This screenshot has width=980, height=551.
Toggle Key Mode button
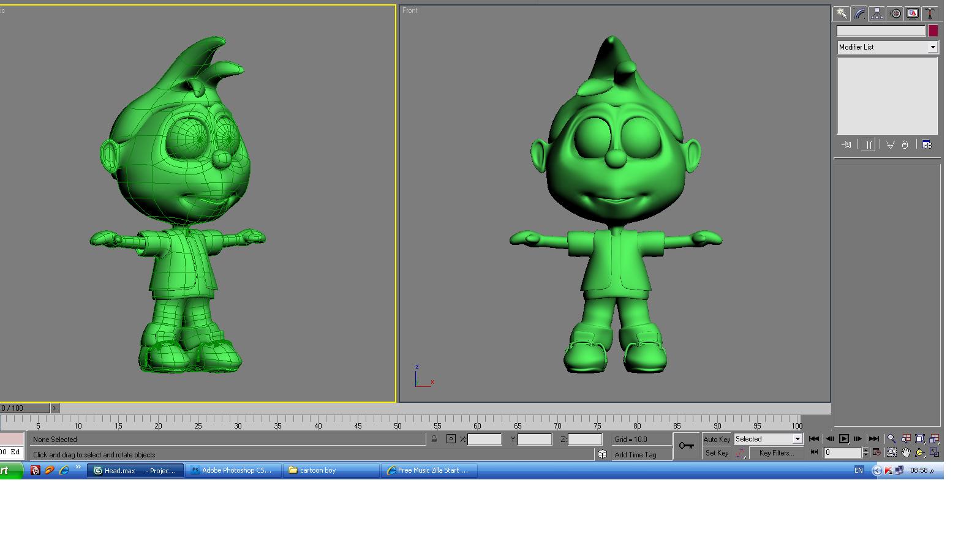click(x=814, y=452)
